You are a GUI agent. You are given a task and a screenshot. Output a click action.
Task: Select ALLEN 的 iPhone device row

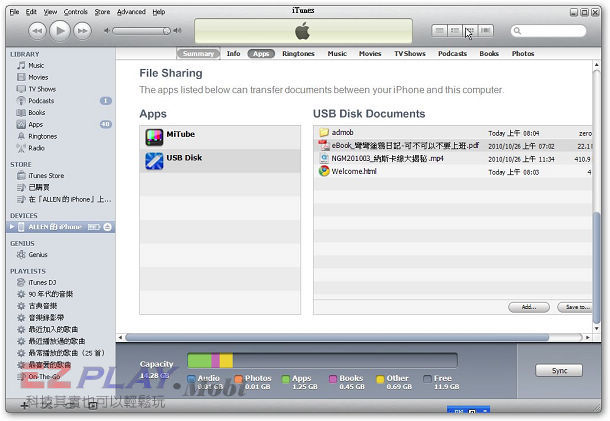click(x=60, y=227)
